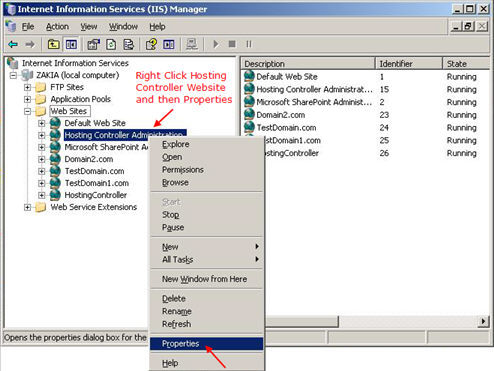Viewport: 494px width, 371px height.
Task: Click the Up One Level folder icon
Action: [53, 44]
